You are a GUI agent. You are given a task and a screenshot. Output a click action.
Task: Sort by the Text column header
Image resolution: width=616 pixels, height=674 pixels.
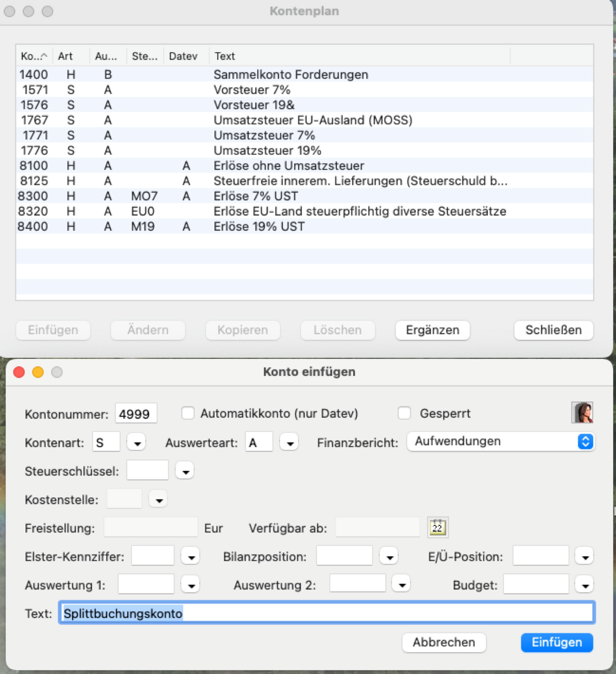(359, 56)
